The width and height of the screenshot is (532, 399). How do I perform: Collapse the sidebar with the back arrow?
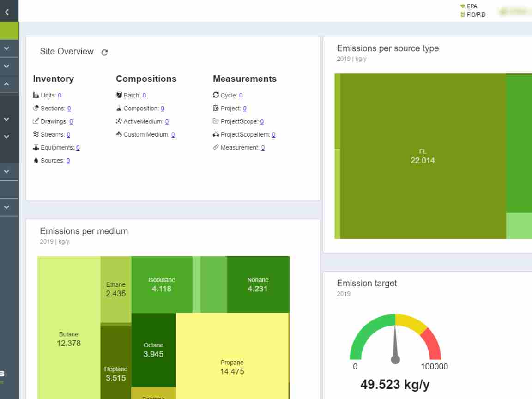[x=6, y=14]
